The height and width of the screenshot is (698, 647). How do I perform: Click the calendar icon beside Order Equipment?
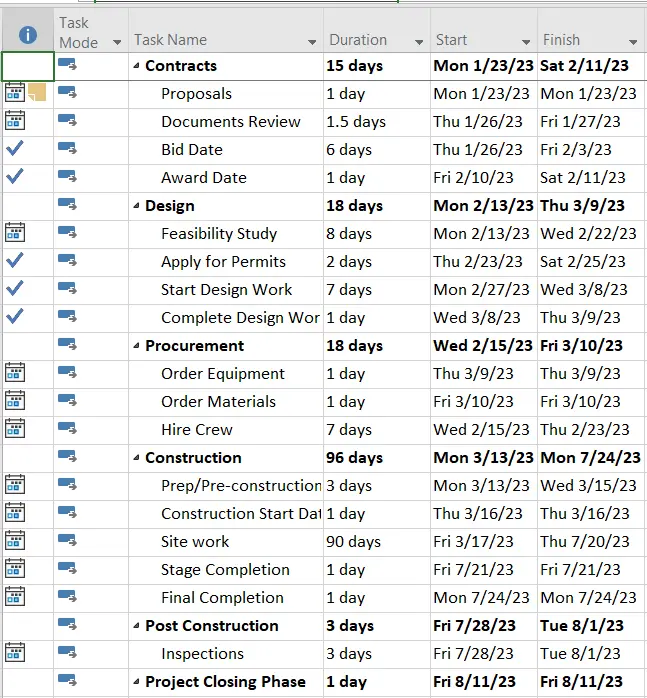pos(15,373)
